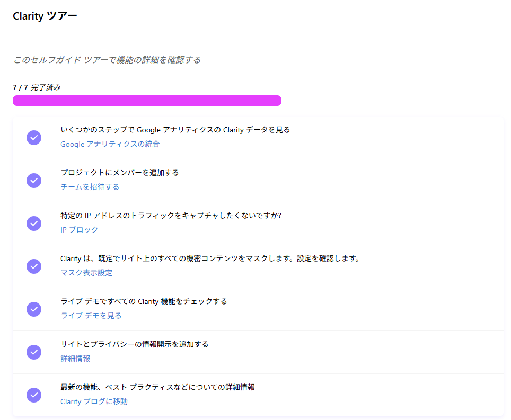
Task: Click the checkmark icon beside ライブ デモを見る
Action: coord(34,309)
